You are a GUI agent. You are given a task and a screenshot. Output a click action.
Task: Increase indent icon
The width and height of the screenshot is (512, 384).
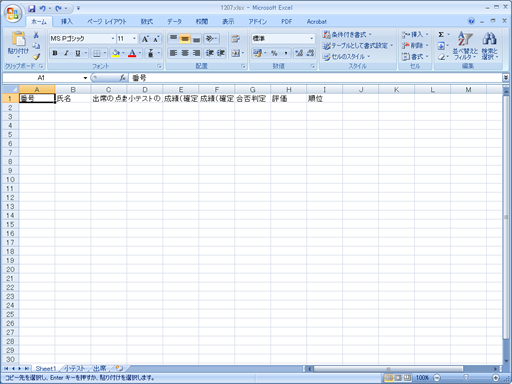tap(221, 53)
